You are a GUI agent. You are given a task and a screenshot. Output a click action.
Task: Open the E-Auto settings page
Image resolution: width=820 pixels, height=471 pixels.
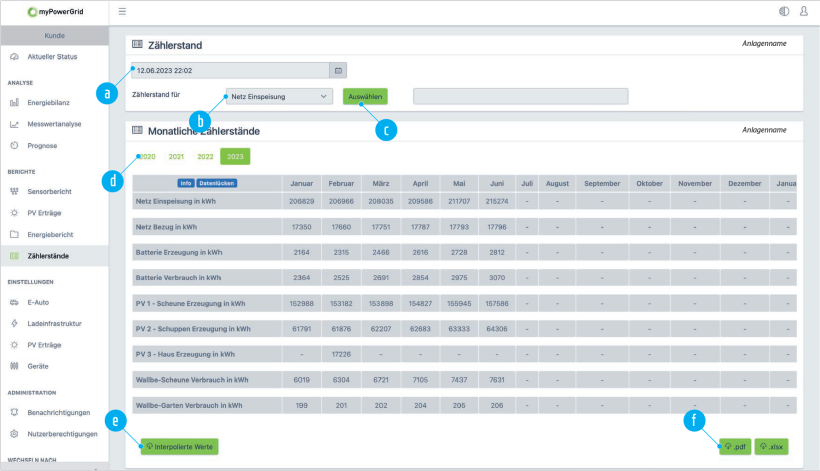39,301
